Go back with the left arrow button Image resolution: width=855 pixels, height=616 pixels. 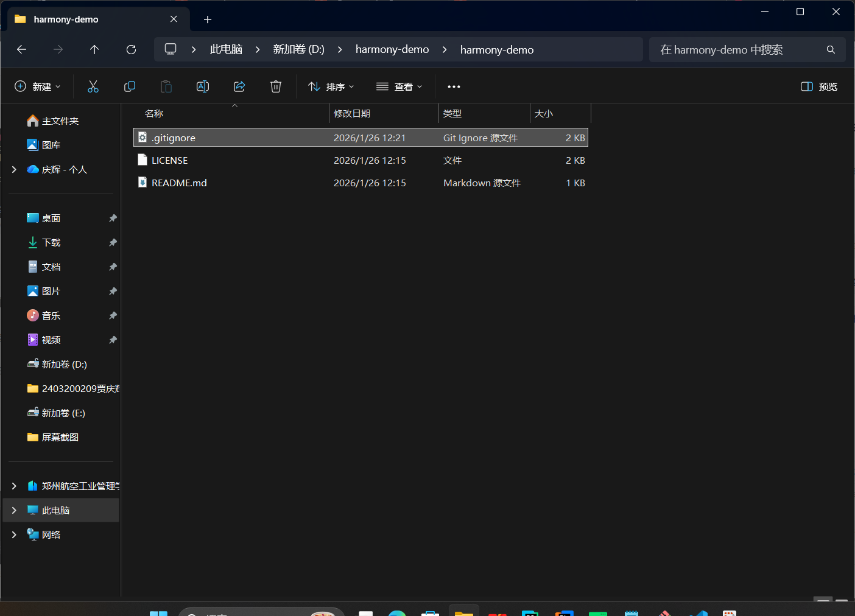coord(22,49)
